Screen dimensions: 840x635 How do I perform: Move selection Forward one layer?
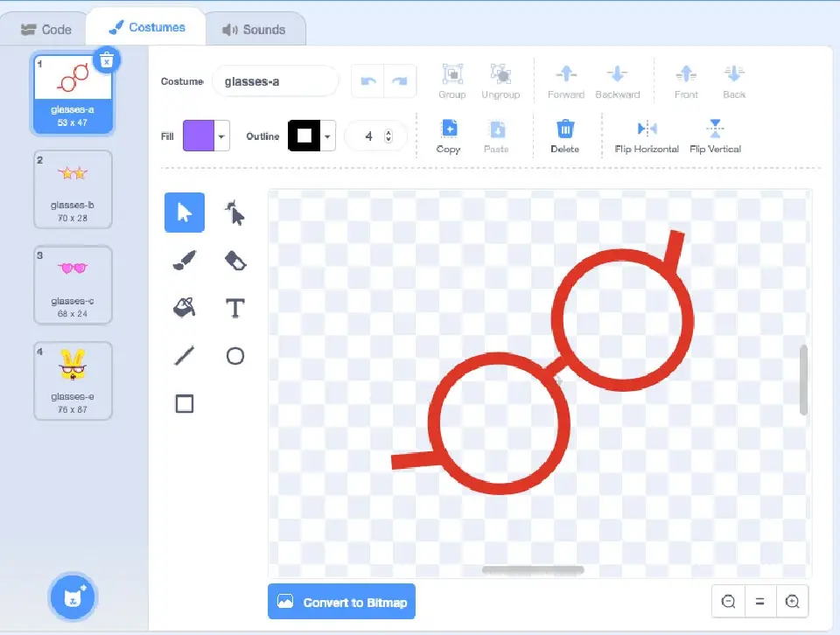tap(566, 81)
